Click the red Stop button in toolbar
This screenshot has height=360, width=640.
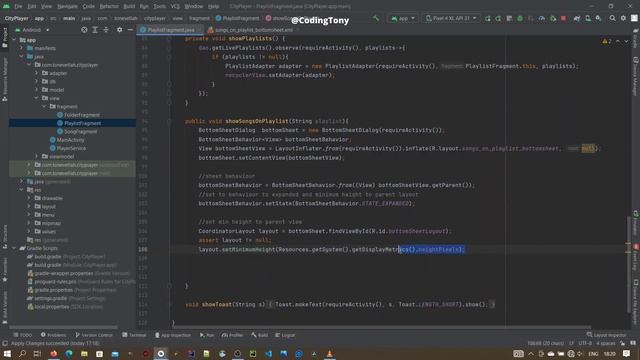tap(563, 18)
